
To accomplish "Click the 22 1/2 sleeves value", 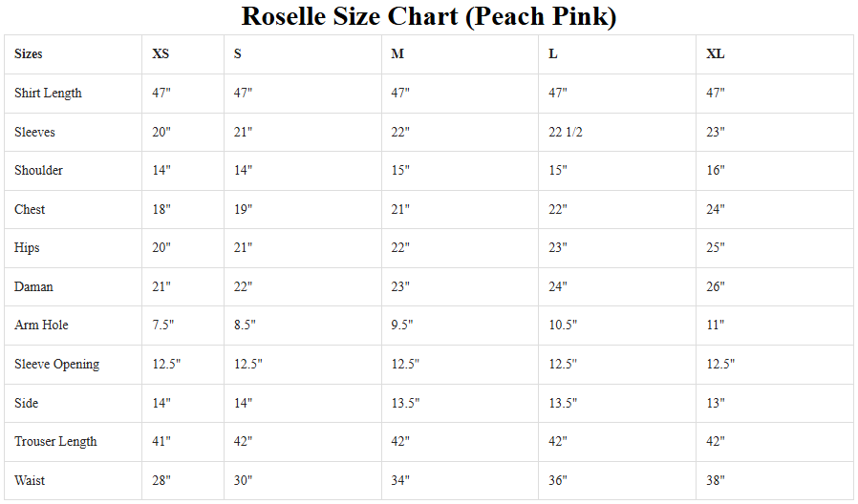I will 566,132.
